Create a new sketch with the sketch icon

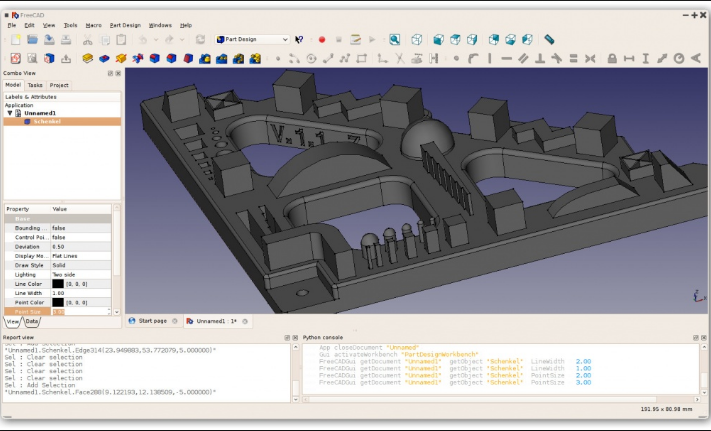16,58
